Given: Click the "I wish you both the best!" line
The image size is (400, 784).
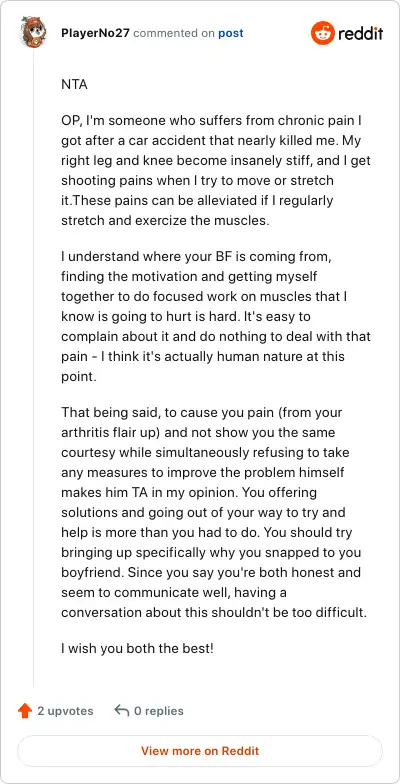Looking at the screenshot, I should tap(138, 649).
